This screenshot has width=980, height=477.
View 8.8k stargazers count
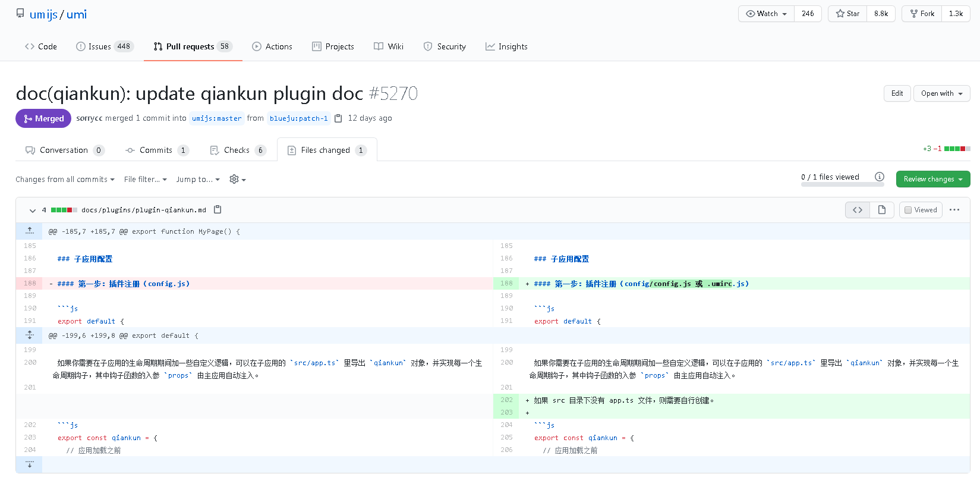881,14
